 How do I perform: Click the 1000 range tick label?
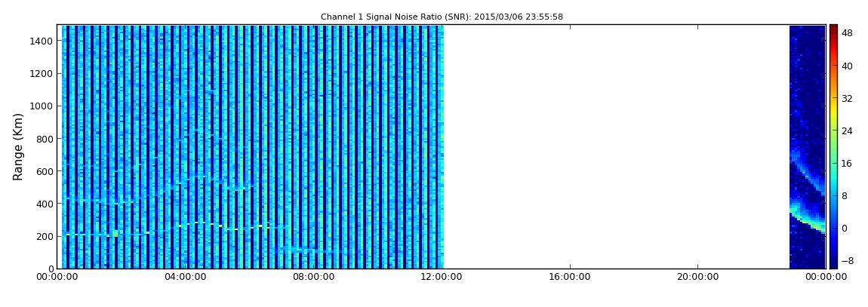tap(41, 106)
